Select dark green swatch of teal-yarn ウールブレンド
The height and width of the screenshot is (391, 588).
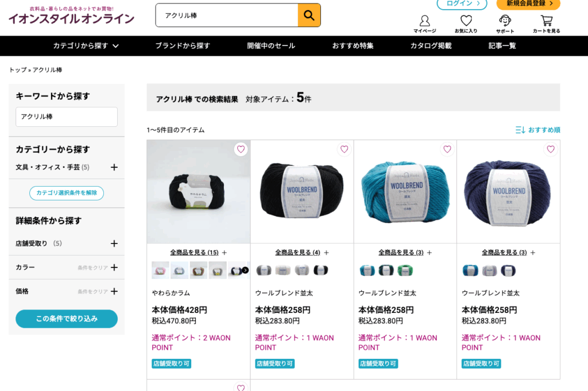386,270
